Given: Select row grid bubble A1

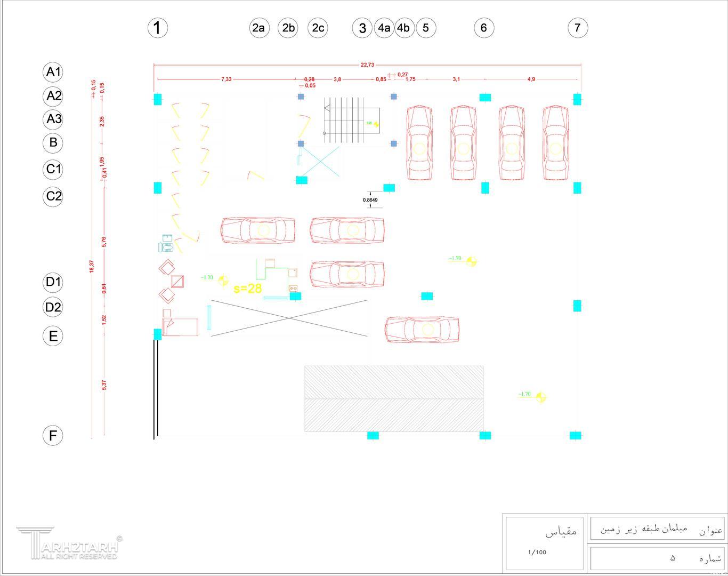Looking at the screenshot, I should click(53, 71).
